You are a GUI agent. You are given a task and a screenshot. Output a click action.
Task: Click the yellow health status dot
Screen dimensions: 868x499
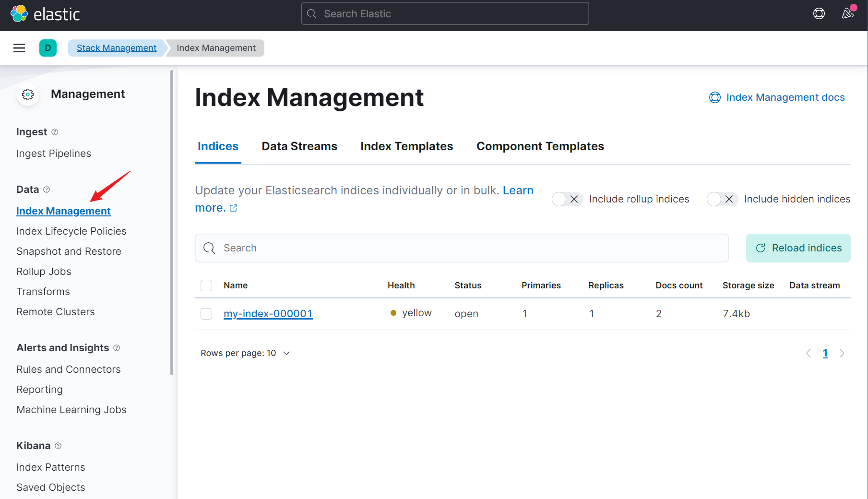[393, 313]
